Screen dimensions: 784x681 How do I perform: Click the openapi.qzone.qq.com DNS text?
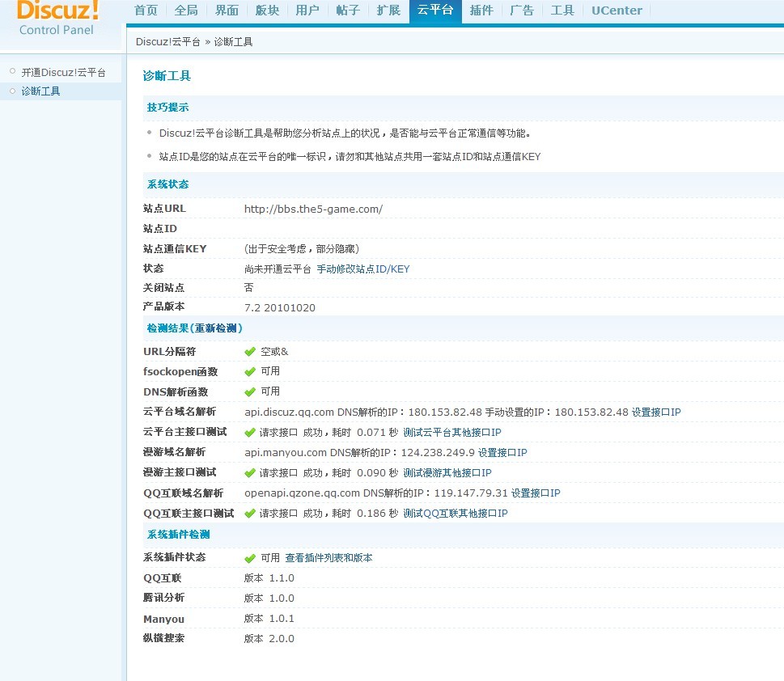pos(376,493)
